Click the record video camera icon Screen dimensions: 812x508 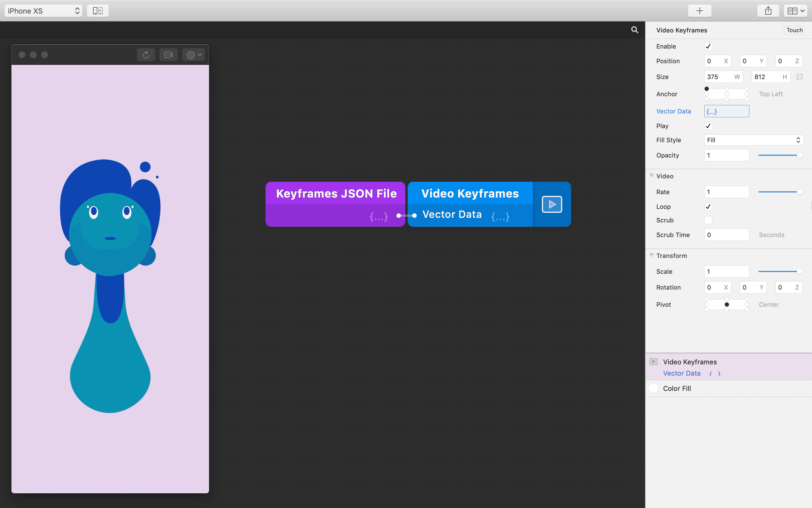pos(168,55)
